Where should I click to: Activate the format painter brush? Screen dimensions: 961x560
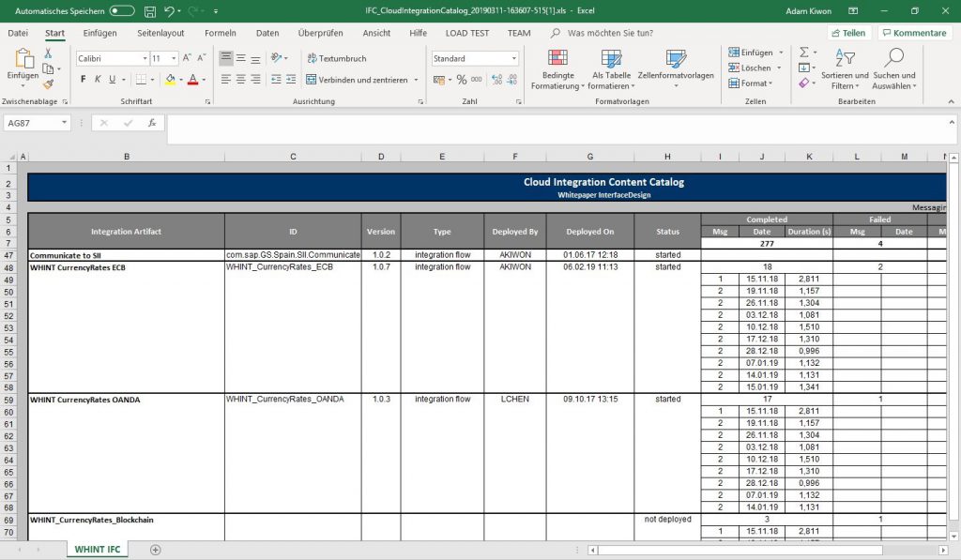coord(48,83)
